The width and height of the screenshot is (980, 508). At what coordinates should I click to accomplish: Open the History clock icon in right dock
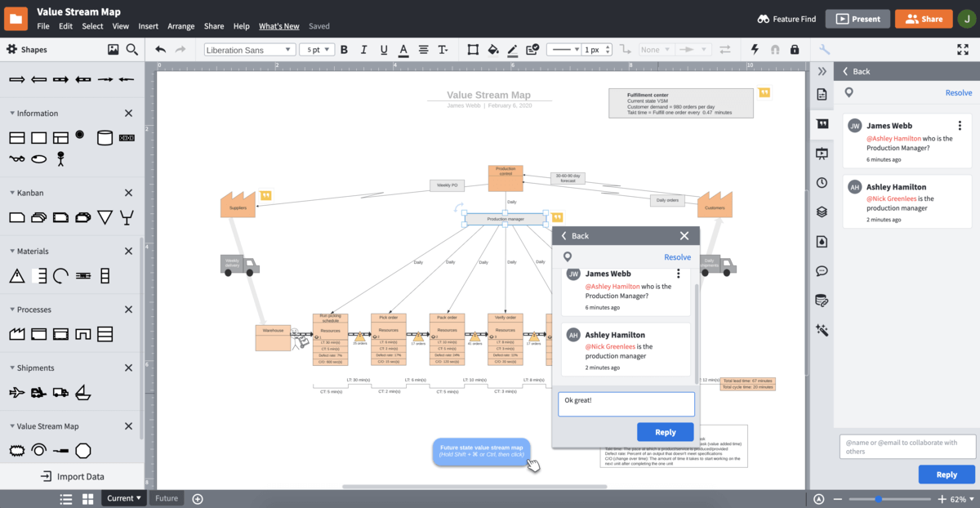pos(822,183)
